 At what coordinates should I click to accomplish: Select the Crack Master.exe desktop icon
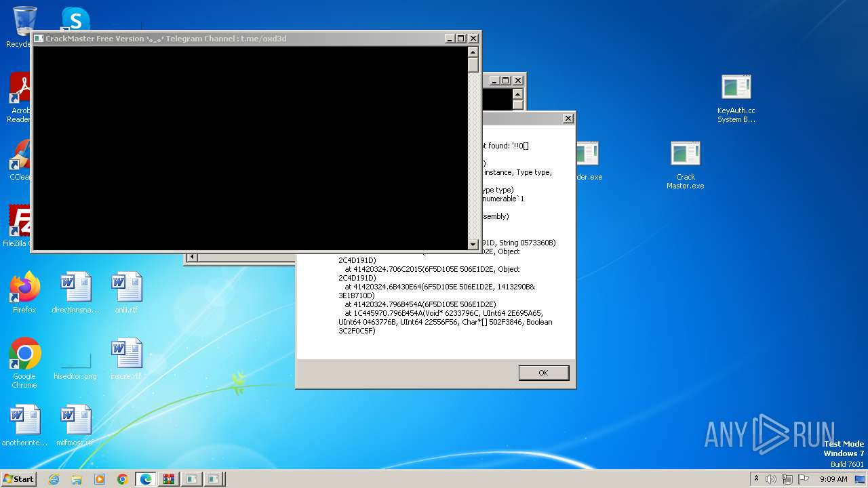[685, 165]
